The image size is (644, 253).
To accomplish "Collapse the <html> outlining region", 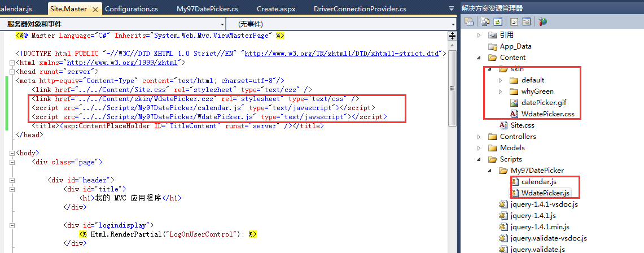I will 11,63.
